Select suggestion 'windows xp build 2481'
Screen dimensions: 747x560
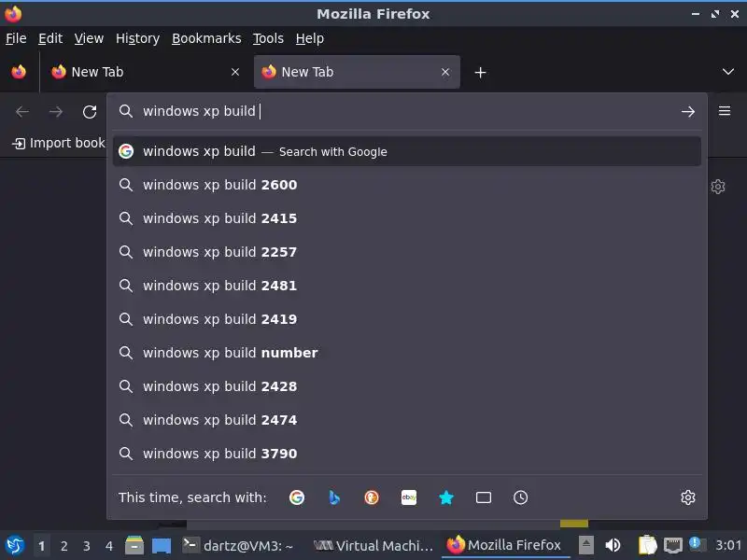(406, 286)
